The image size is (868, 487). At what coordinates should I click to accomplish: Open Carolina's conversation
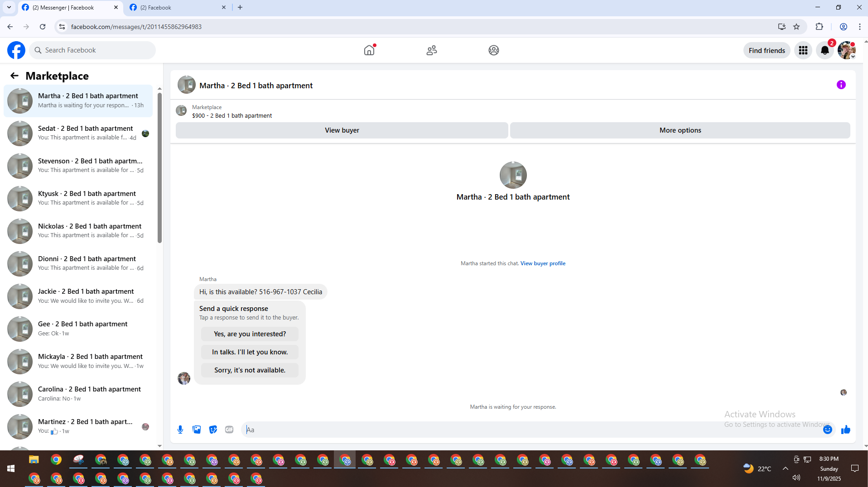(78, 394)
